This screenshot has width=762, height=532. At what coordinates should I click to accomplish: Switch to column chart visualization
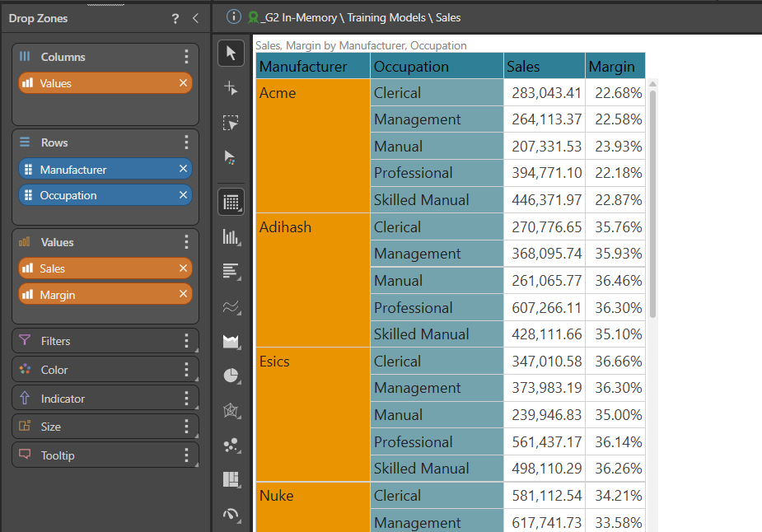(231, 237)
